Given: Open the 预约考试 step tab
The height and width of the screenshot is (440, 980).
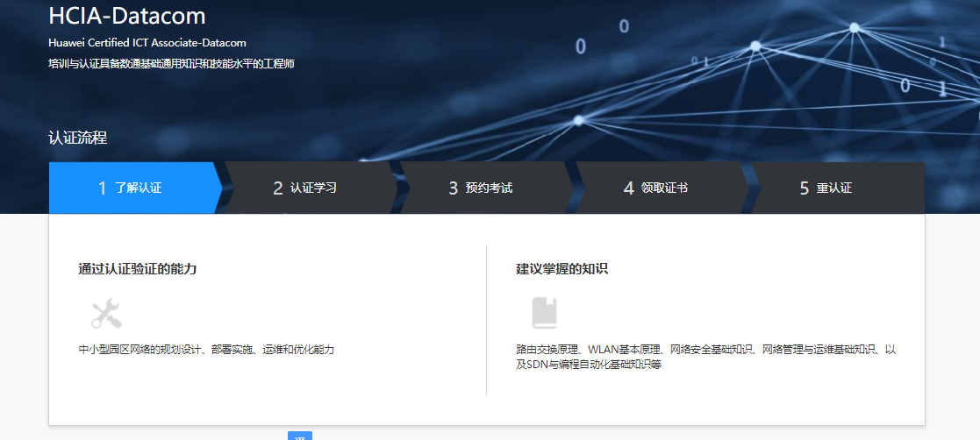Looking at the screenshot, I should coord(487,188).
